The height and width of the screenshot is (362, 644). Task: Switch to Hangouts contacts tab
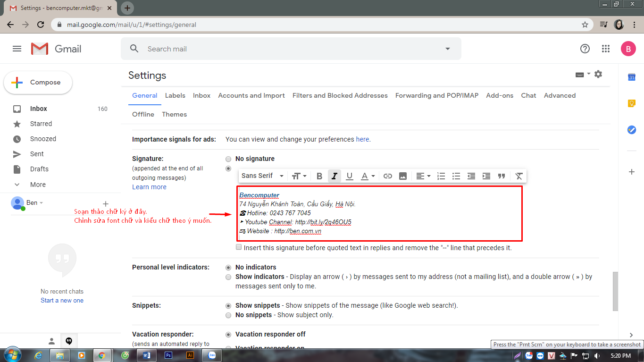click(52, 341)
